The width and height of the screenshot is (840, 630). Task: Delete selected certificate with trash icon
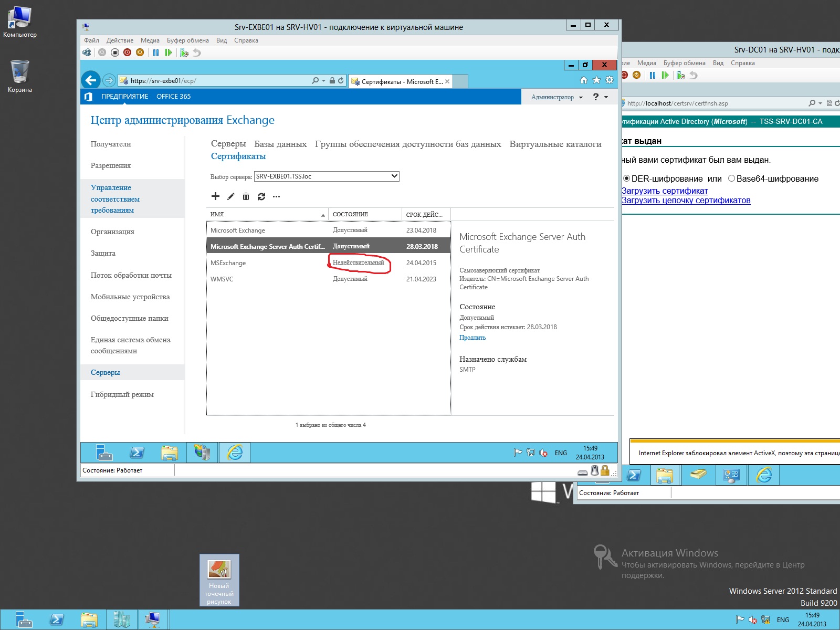(x=246, y=196)
